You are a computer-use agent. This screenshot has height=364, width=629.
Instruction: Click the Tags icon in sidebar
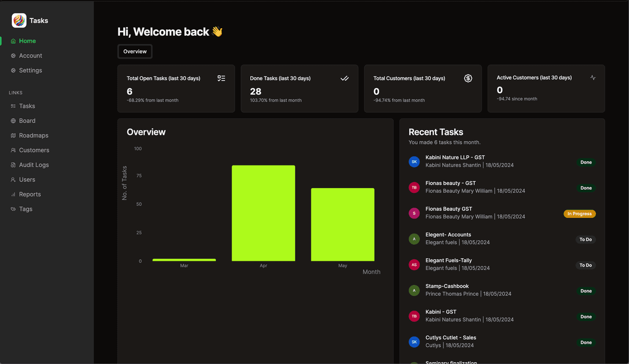[14, 209]
